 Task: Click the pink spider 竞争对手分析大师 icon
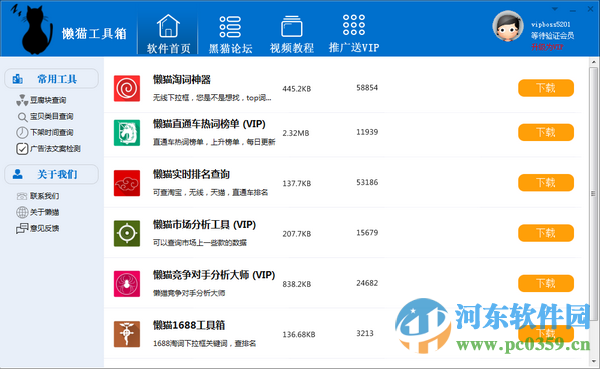127,284
